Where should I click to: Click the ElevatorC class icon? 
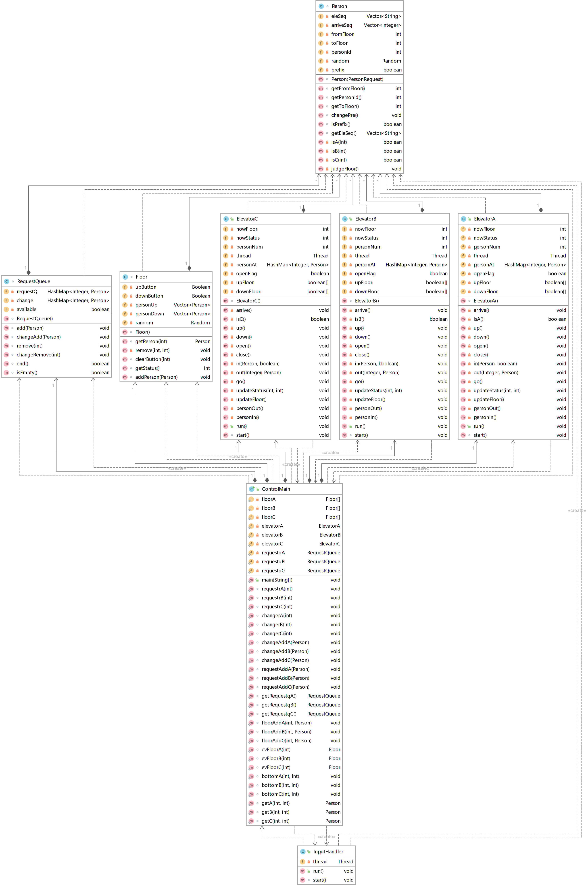point(226,219)
